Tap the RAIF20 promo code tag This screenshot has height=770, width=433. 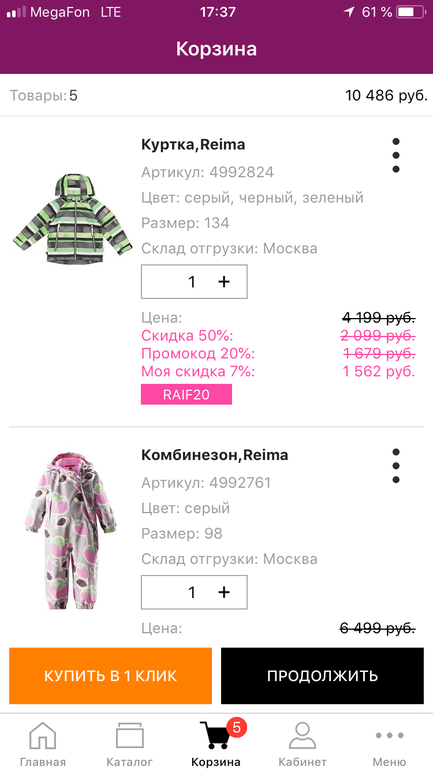coord(187,394)
